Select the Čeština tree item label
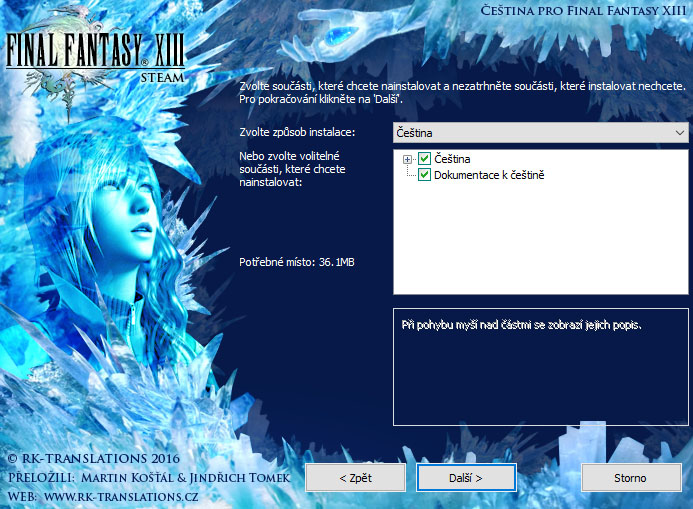693x509 pixels. pos(452,159)
